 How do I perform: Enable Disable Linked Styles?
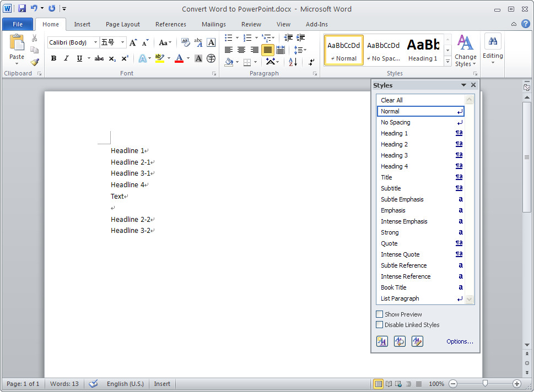[x=379, y=324]
